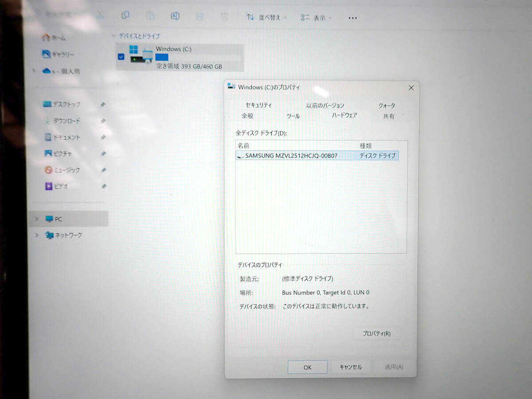Unpin デスクトップ via its pin icon

click(x=103, y=105)
